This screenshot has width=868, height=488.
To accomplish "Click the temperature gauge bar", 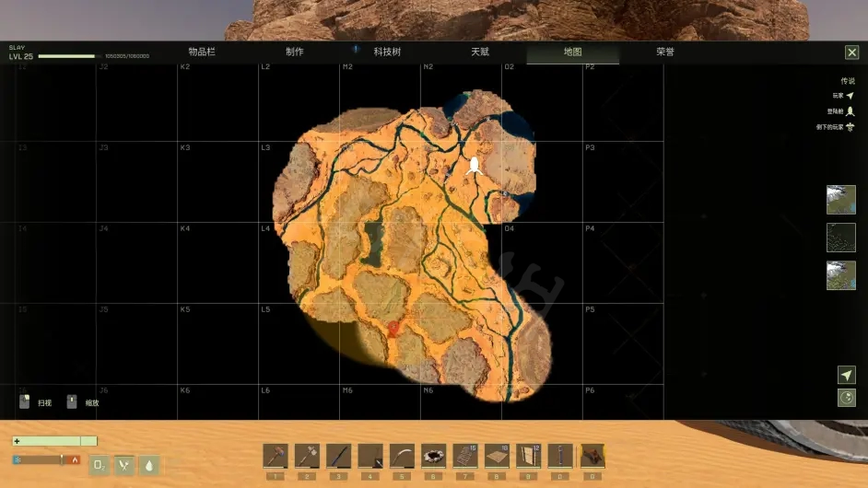I will [46, 459].
